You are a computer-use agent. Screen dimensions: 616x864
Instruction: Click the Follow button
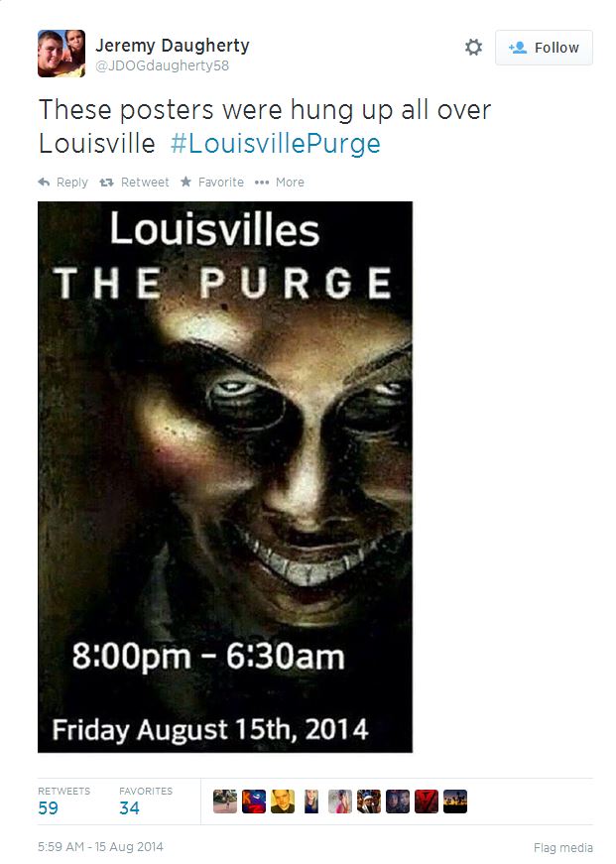click(x=544, y=48)
